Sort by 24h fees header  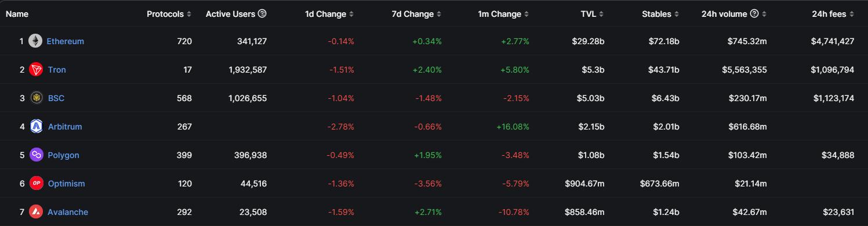833,14
